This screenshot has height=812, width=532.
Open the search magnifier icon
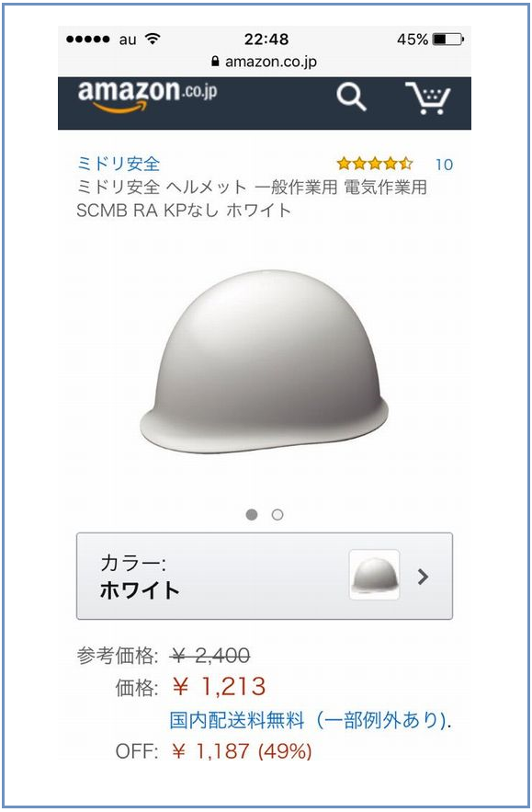coord(351,97)
